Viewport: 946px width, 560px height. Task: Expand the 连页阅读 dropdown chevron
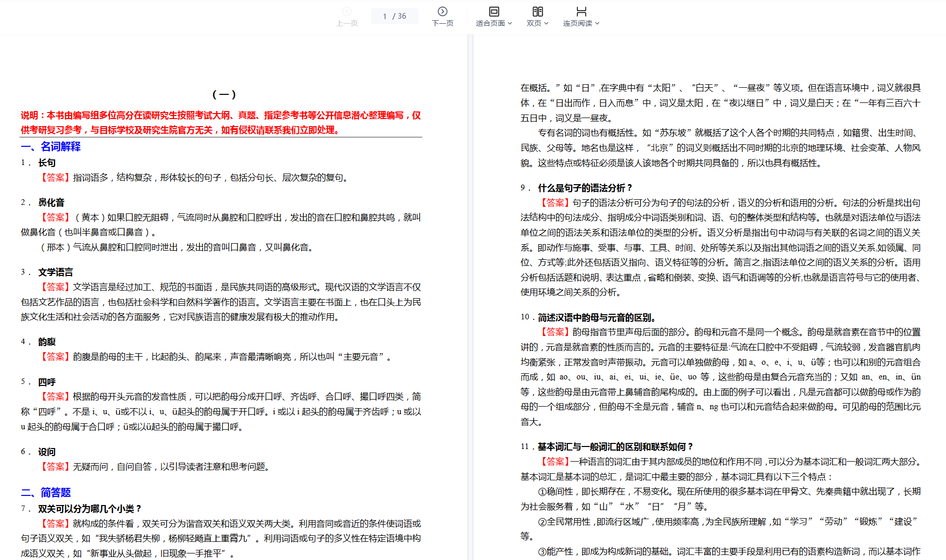point(597,23)
